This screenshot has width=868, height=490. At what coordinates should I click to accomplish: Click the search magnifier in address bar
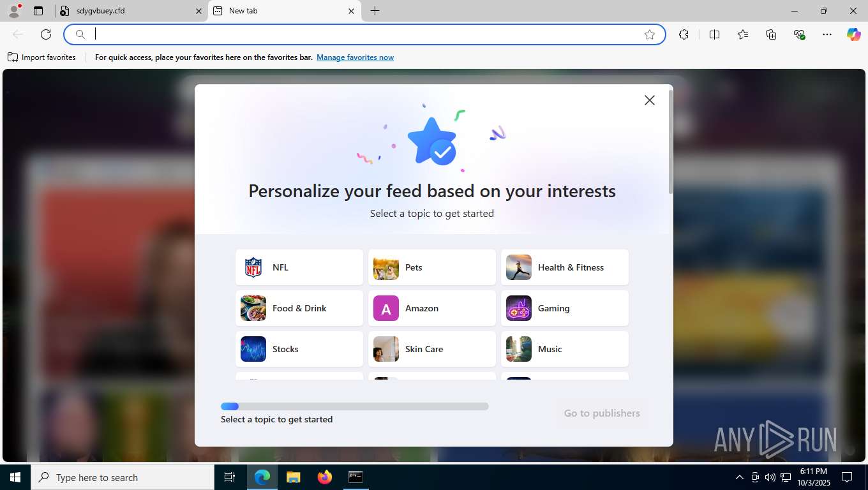80,34
